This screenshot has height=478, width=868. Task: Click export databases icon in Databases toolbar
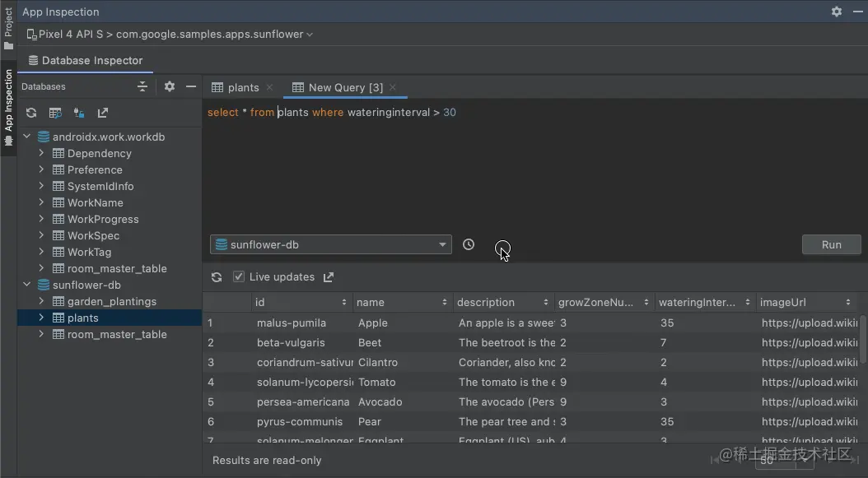(103, 113)
